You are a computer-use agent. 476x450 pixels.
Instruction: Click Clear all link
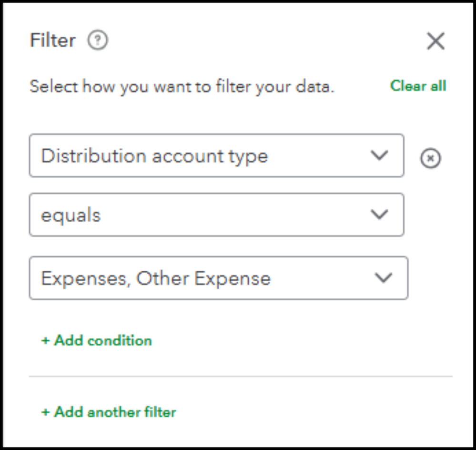tap(418, 86)
